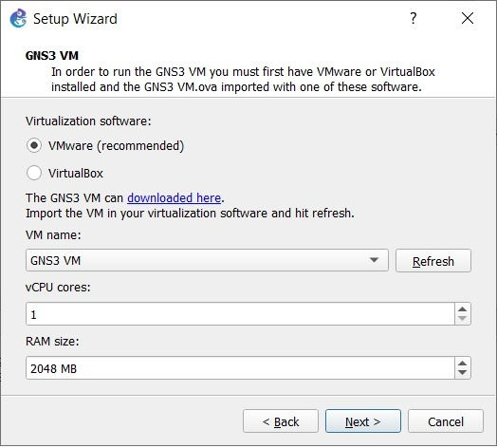Click the Refresh button

(433, 261)
